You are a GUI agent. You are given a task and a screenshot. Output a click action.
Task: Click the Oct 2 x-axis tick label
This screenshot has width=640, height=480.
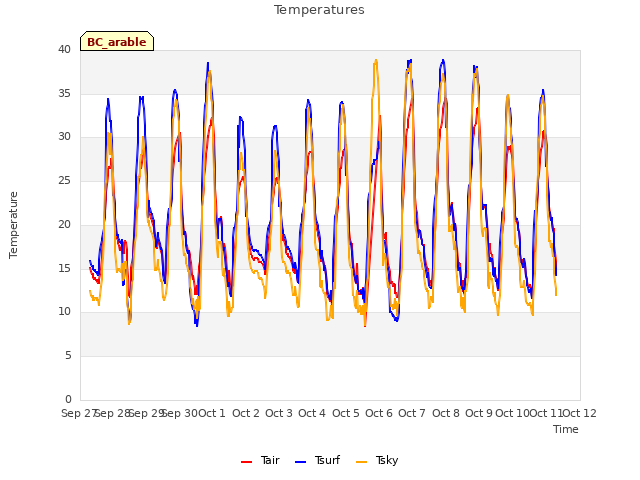point(246,413)
